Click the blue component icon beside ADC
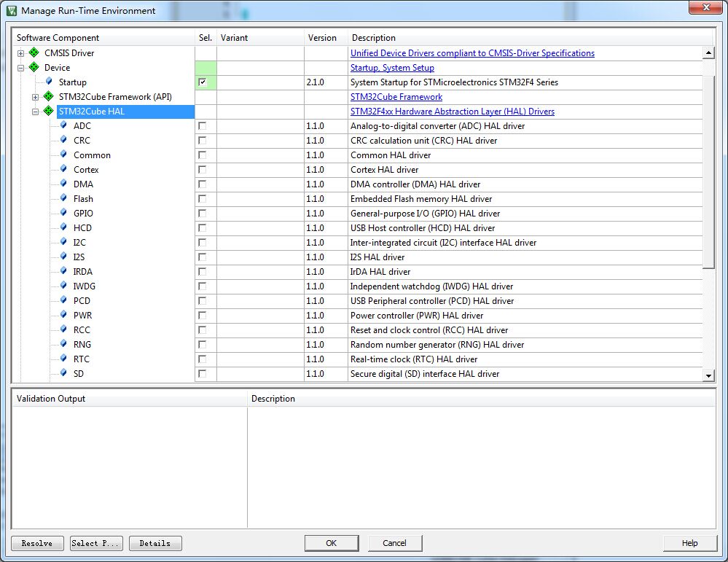The image size is (728, 562). [x=63, y=125]
